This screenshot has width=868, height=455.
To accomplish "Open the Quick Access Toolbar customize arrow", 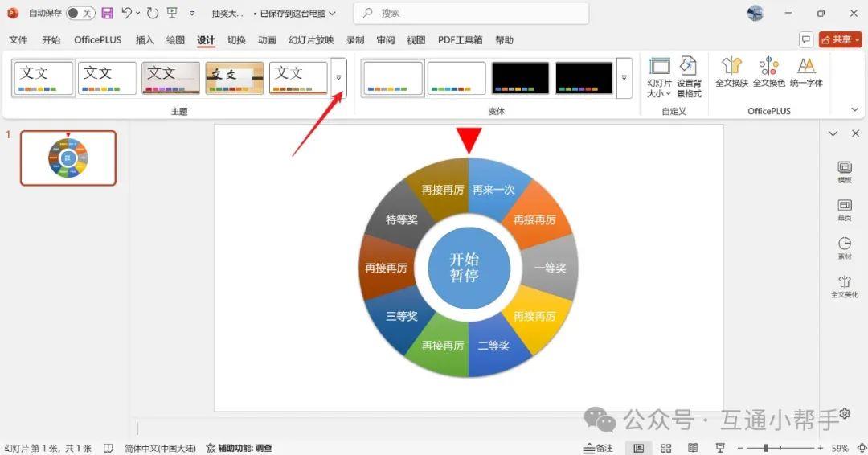I will point(192,14).
